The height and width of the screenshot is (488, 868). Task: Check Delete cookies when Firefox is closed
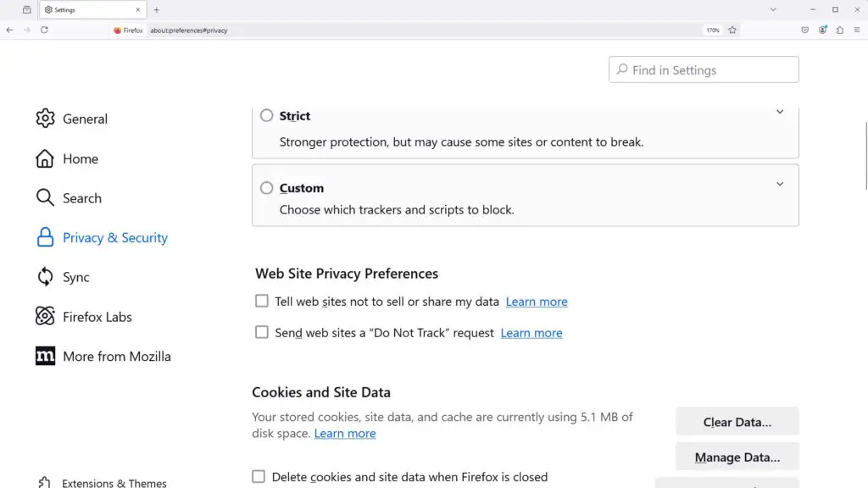(x=259, y=477)
